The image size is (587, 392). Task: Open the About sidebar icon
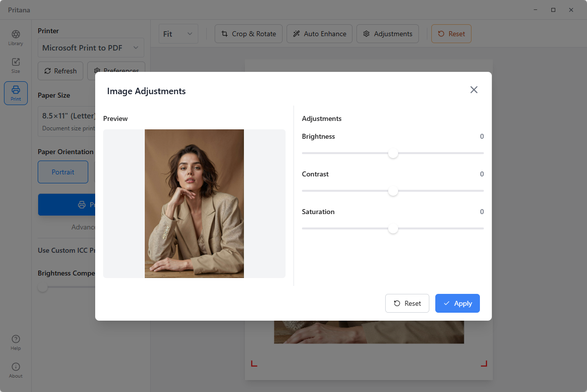[15, 370]
